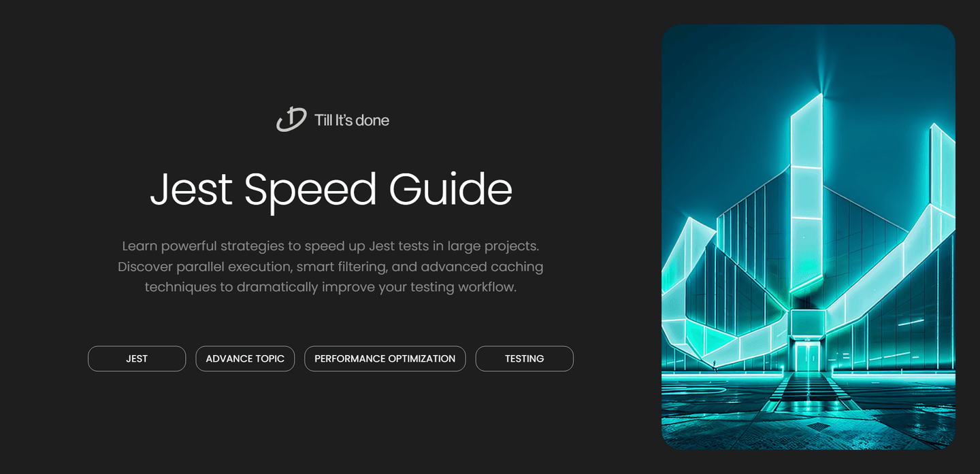Click the tall central neon pillar in image
Image resolution: width=980 pixels, height=474 pixels.
806,204
